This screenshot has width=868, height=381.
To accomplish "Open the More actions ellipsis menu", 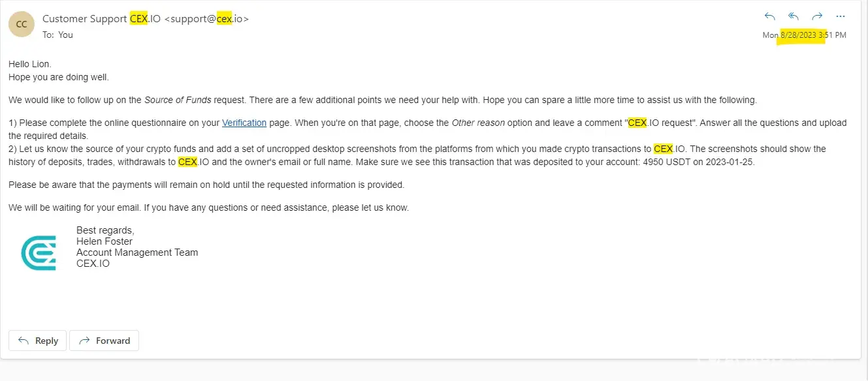I will click(x=841, y=16).
